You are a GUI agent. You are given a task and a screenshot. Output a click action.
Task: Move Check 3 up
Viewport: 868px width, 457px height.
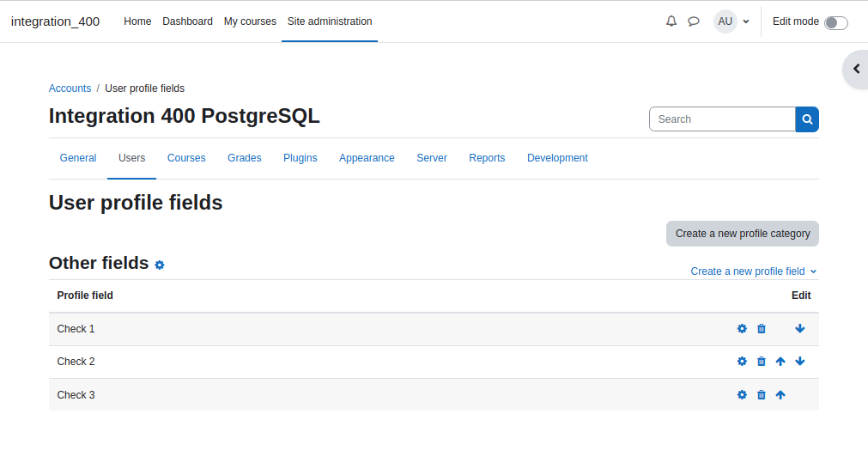click(x=780, y=394)
